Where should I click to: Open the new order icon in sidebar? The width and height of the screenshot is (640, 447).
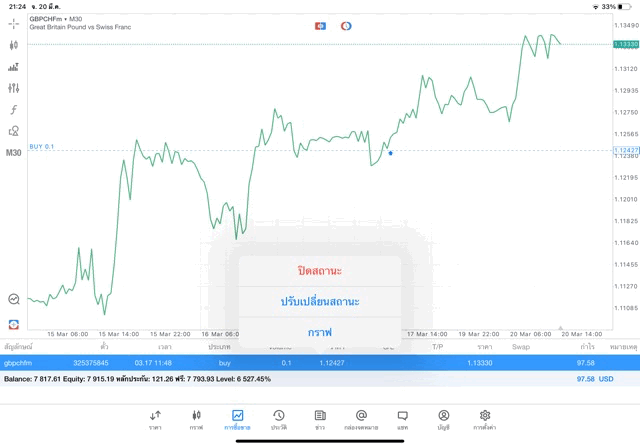pyautogui.click(x=13, y=325)
